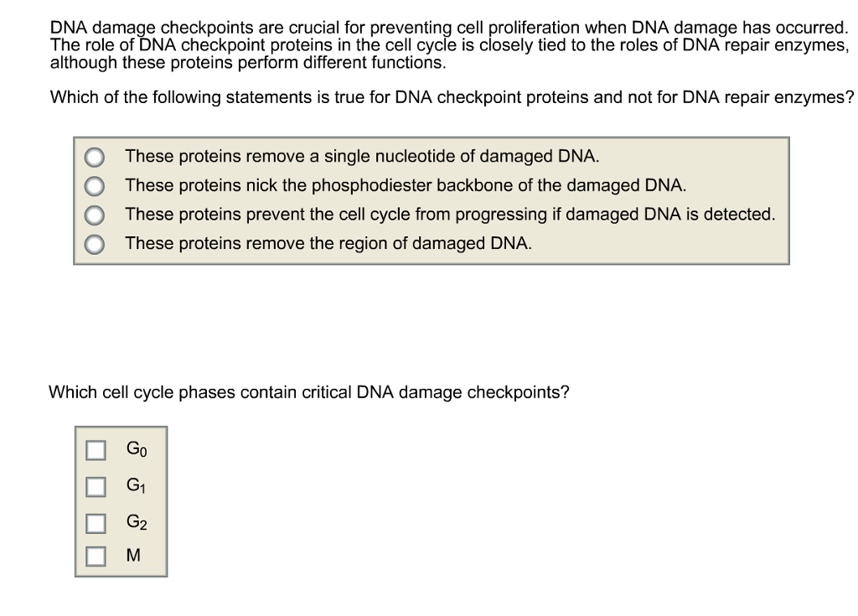This screenshot has height=616, width=858.
Task: Choose 'These proteins nick the phosphodiester backbone' option
Action: (x=95, y=185)
